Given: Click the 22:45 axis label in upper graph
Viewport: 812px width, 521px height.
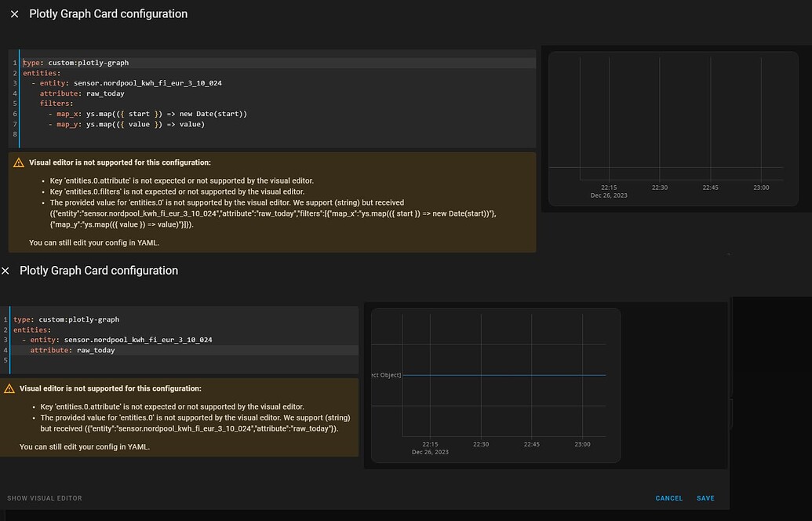Looking at the screenshot, I should 711,188.
